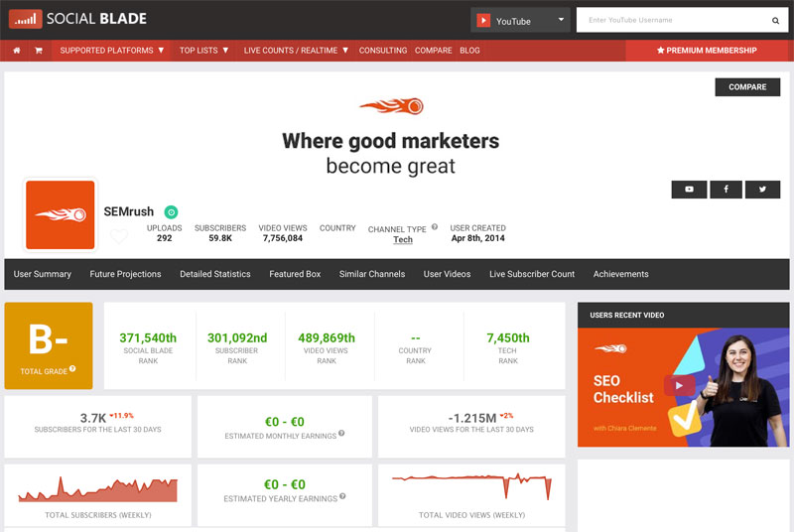The height and width of the screenshot is (532, 794).
Task: Click the Channel Type help question icon
Action: 435,226
